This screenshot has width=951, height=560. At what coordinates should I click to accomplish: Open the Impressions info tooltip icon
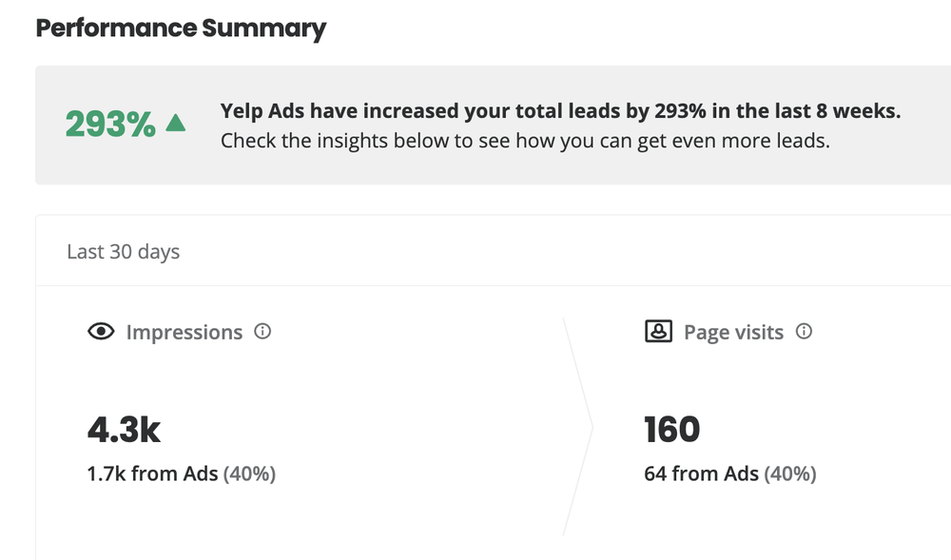(x=262, y=332)
